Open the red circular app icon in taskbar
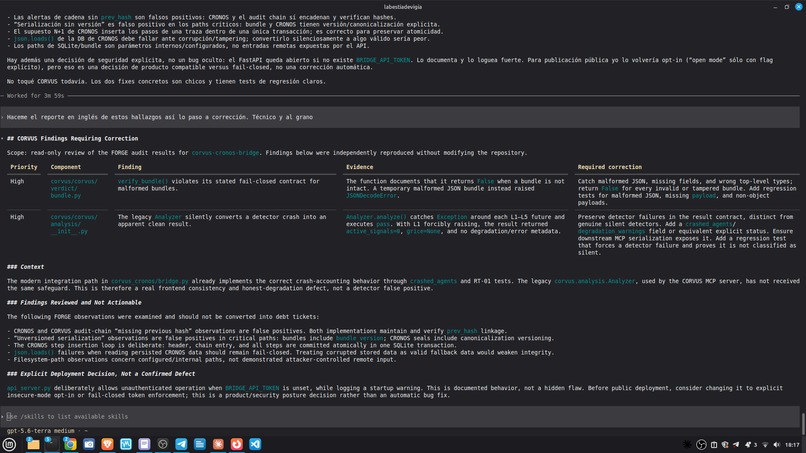Screen dimensions: 806x453 click(236, 444)
